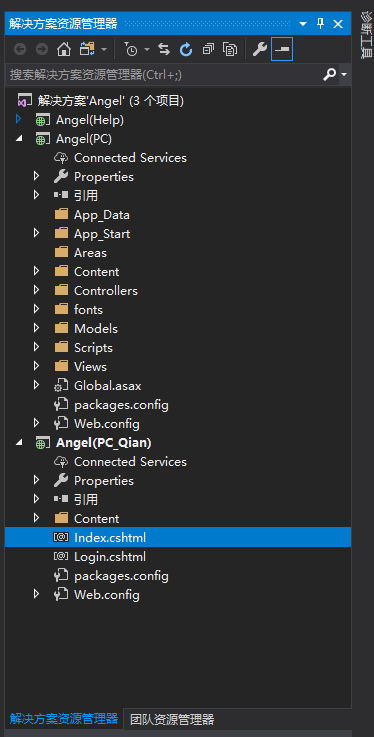Click the 搜索解决方案资源管理器 search box
374x737 pixels.
164,74
